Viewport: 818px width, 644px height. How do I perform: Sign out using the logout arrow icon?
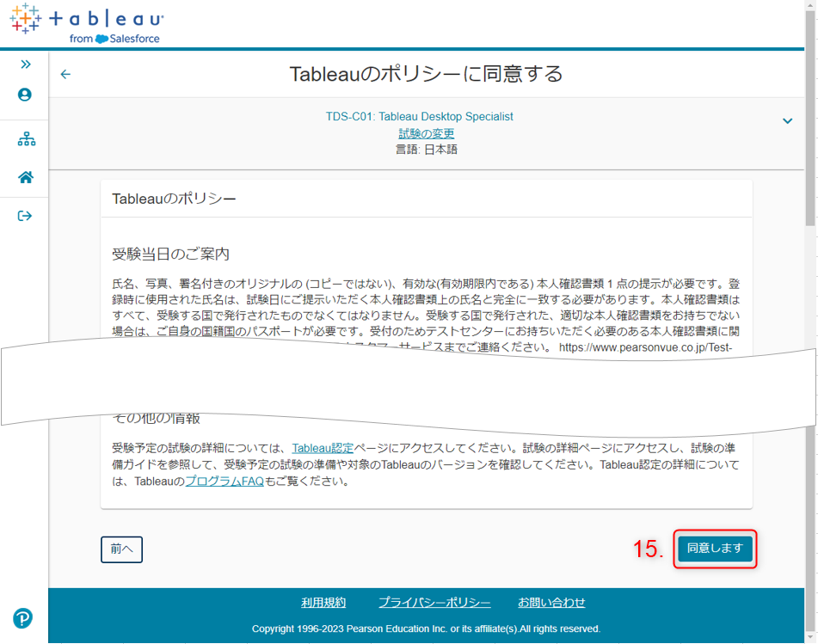(25, 216)
